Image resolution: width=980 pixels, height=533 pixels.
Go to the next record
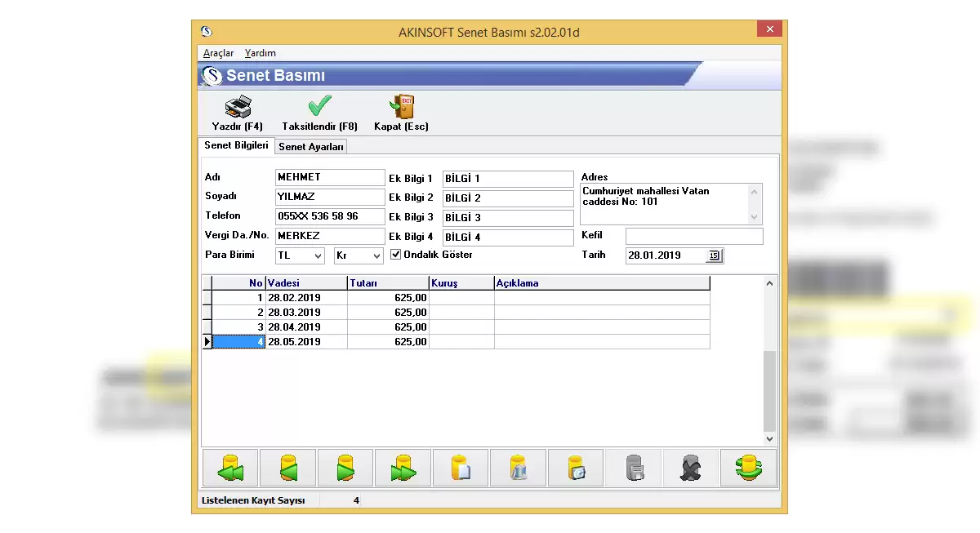tap(345, 469)
